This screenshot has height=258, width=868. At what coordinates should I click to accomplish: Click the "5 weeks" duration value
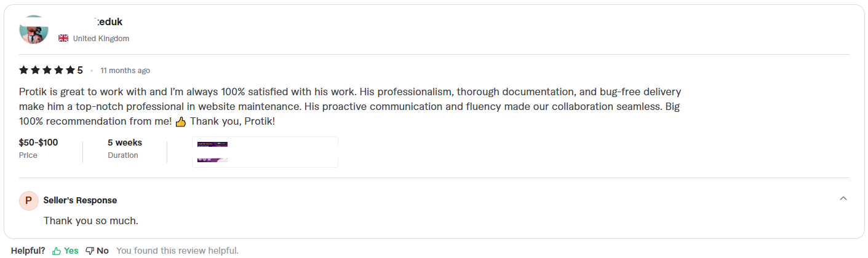click(x=125, y=143)
